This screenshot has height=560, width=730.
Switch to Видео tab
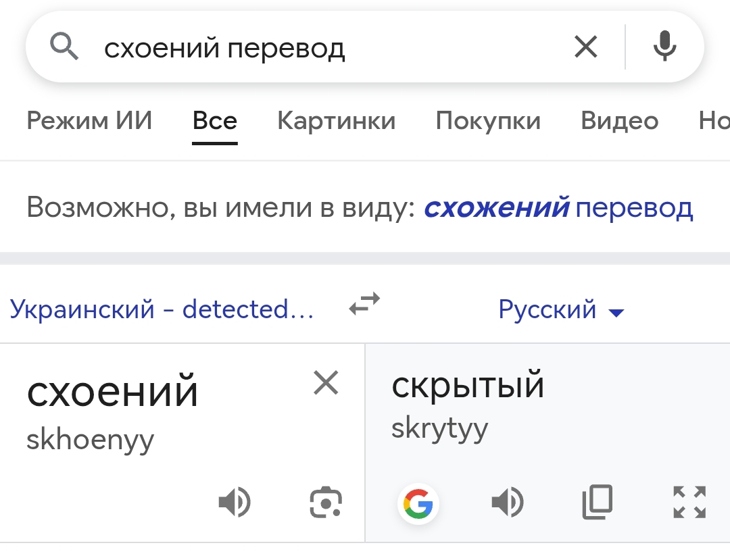tap(619, 121)
